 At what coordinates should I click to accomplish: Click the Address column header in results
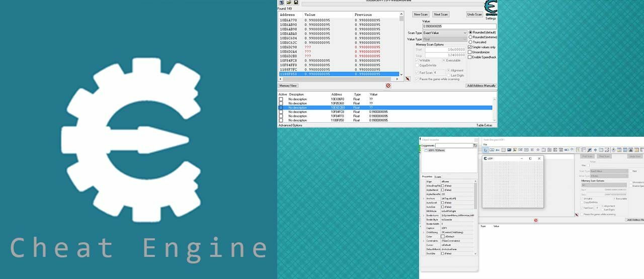pyautogui.click(x=288, y=15)
